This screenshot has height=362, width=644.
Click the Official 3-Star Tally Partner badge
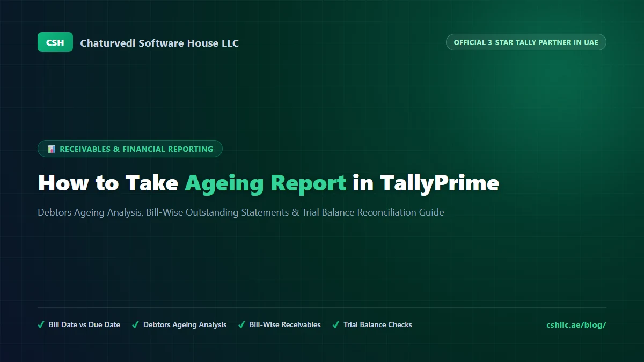[x=526, y=42]
